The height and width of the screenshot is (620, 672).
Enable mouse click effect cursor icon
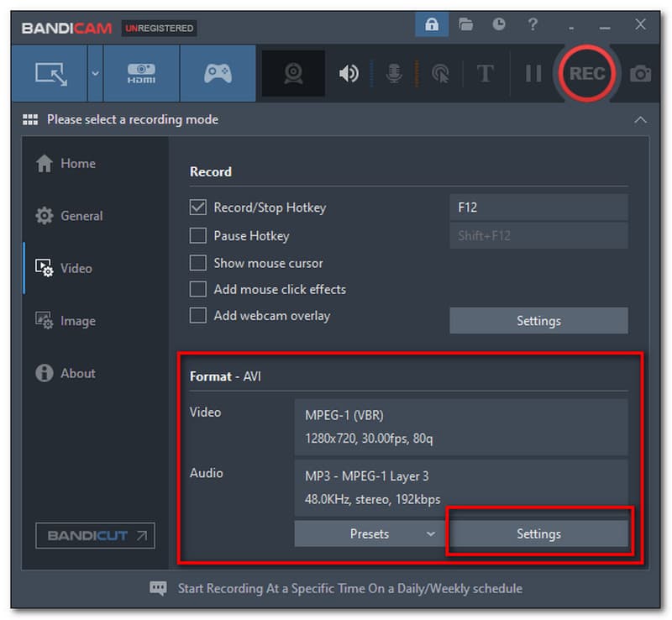(x=439, y=74)
